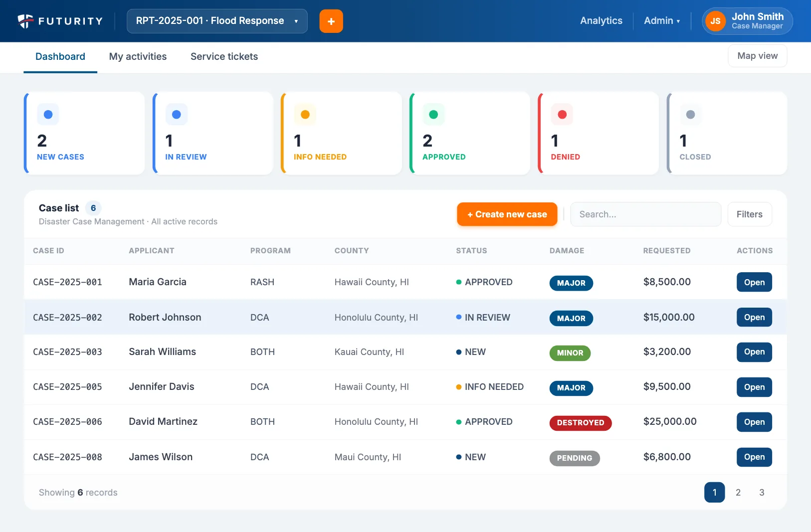Click the CASE-2025-003 case ID
This screenshot has height=532, width=811.
click(67, 352)
